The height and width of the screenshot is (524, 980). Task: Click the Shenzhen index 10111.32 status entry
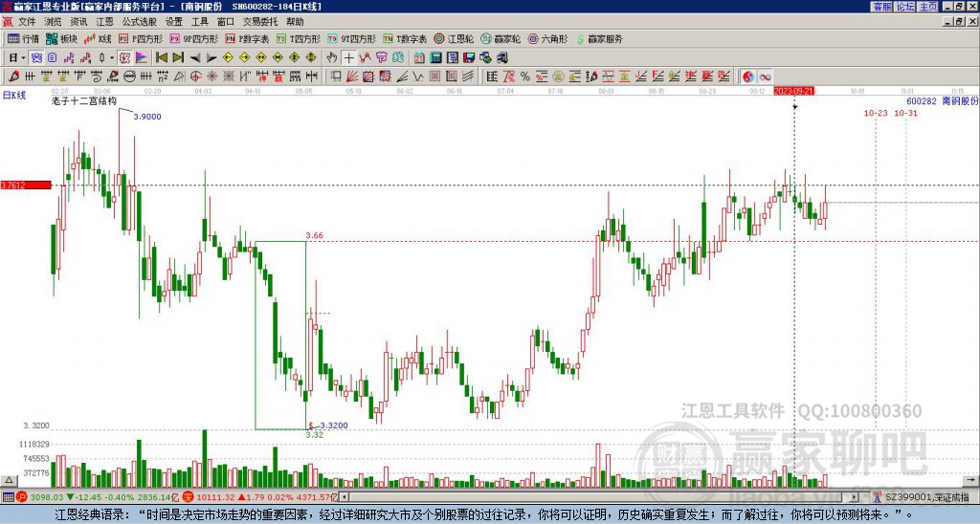(262, 497)
